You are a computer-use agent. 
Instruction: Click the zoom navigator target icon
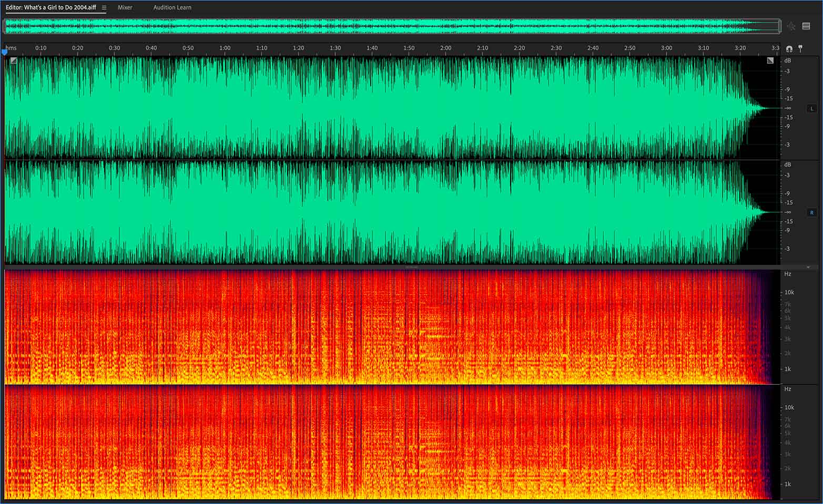[791, 26]
